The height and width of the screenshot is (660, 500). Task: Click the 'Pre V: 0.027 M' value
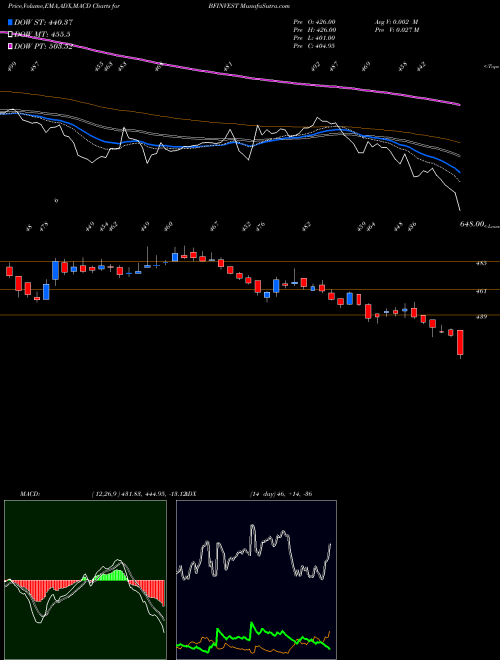[x=396, y=30]
